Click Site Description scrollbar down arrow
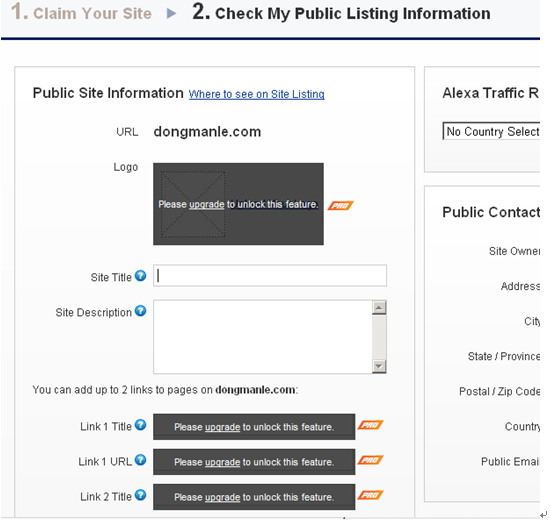Viewport: 550px width, 524px height. pos(379,366)
